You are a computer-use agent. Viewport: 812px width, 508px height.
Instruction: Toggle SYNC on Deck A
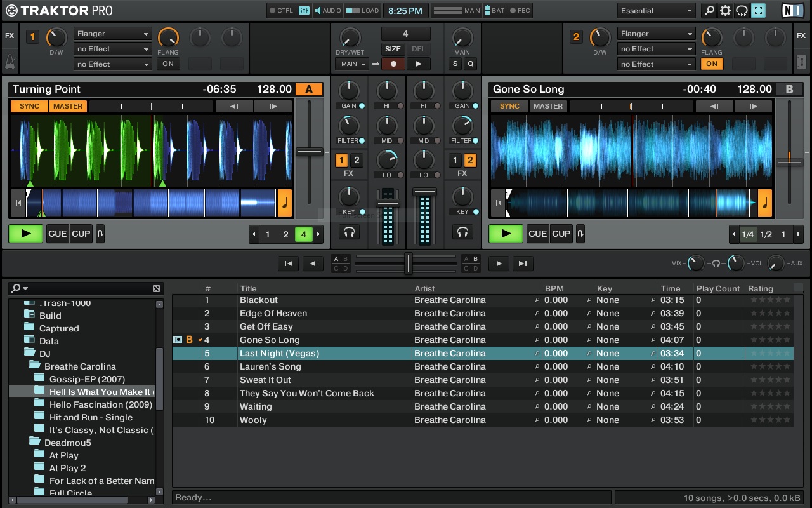(29, 106)
